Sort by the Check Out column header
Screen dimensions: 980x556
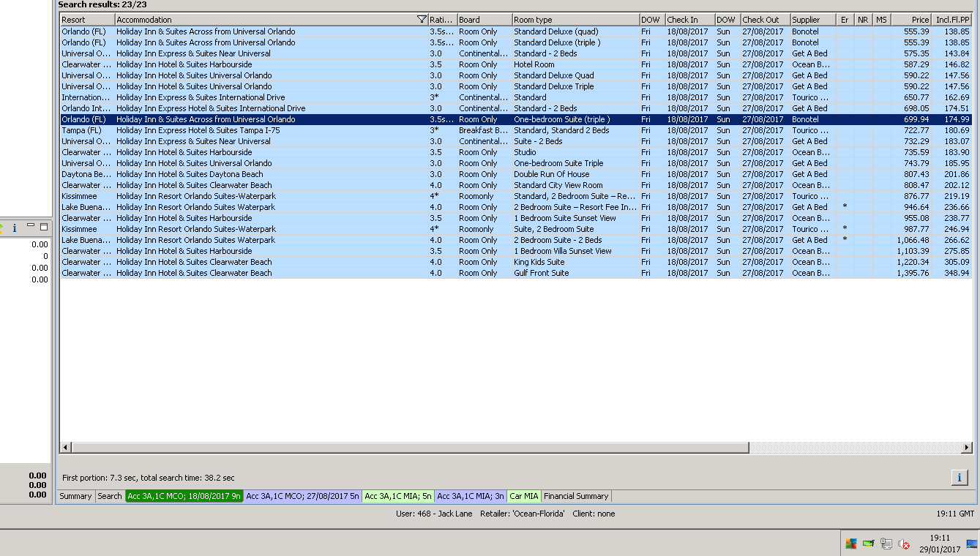point(766,20)
